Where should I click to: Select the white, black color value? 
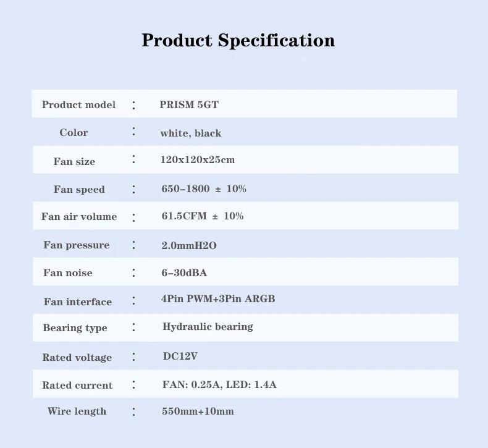190,133
